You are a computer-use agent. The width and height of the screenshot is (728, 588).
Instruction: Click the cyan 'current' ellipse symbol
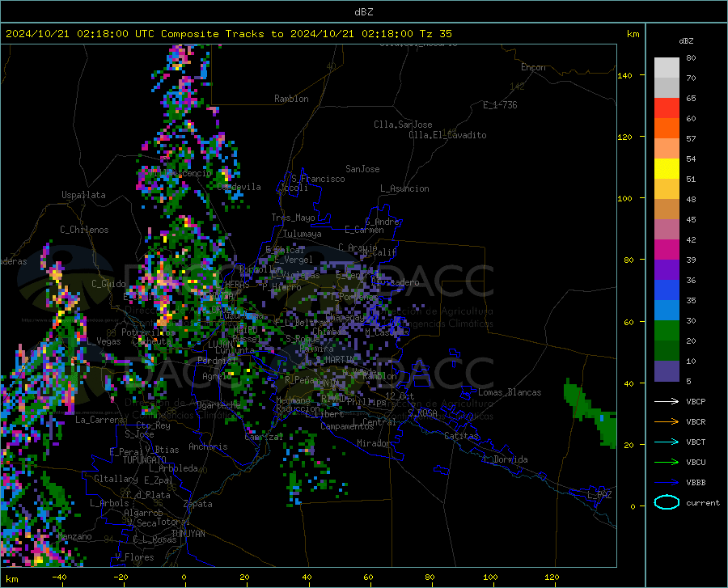[x=667, y=502]
